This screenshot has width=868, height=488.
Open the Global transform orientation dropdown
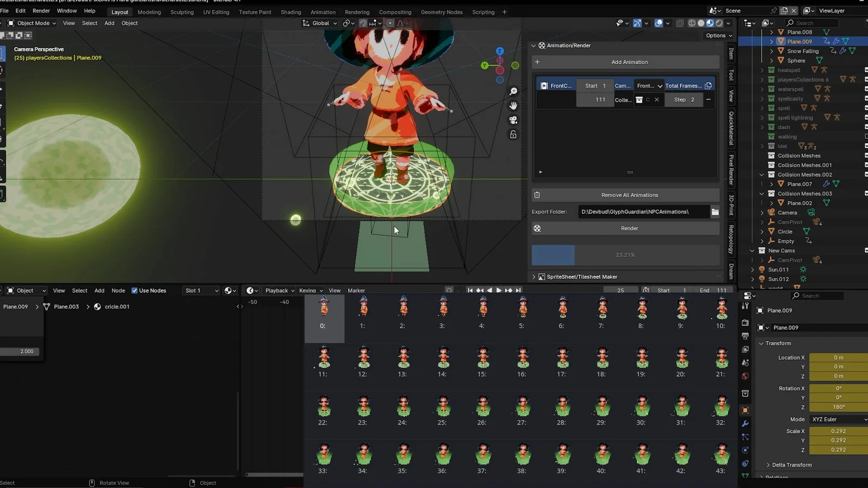320,23
